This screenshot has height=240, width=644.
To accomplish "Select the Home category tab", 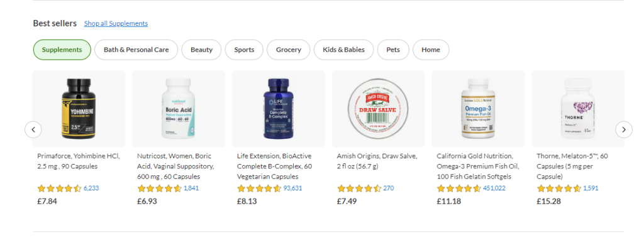I will (431, 50).
